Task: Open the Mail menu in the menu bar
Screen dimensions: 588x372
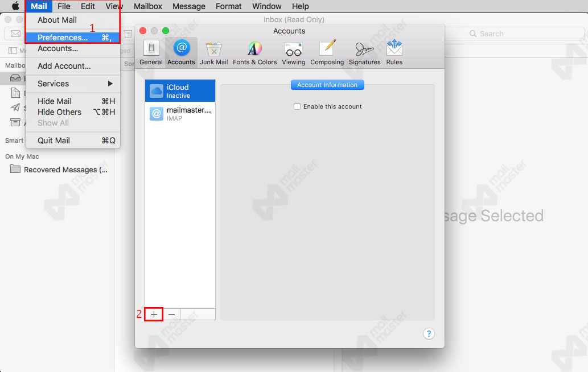Action: click(x=39, y=6)
